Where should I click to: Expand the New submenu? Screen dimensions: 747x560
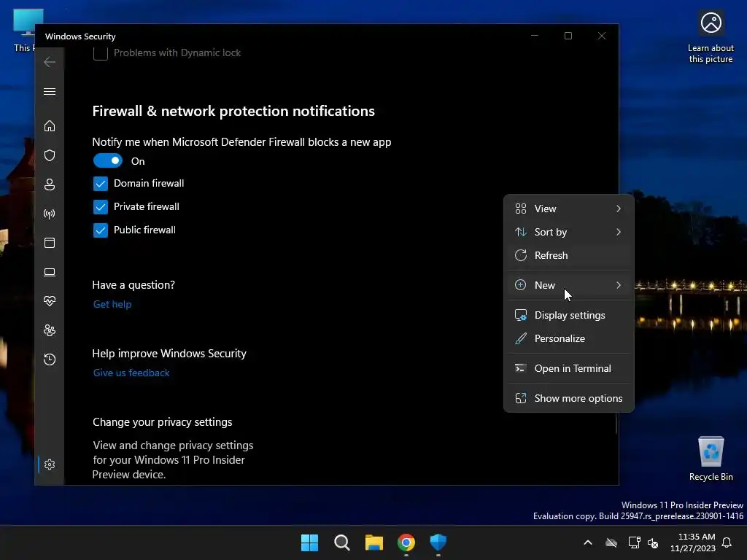[568, 285]
